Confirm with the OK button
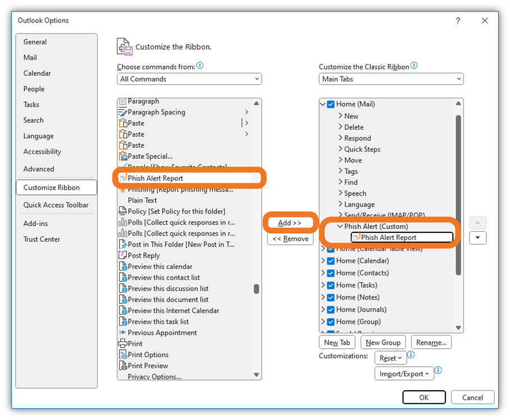The image size is (510, 420). (424, 397)
